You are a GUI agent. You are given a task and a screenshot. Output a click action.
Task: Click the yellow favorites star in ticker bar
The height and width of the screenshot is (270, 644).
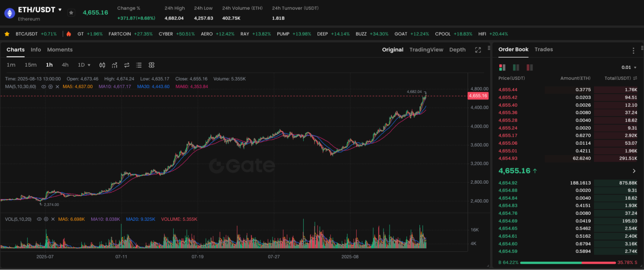[7, 34]
